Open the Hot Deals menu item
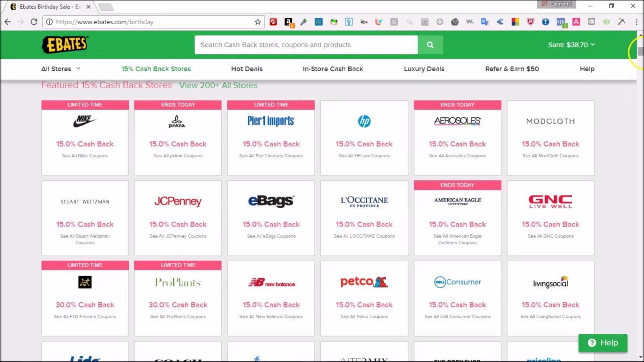 pyautogui.click(x=247, y=69)
